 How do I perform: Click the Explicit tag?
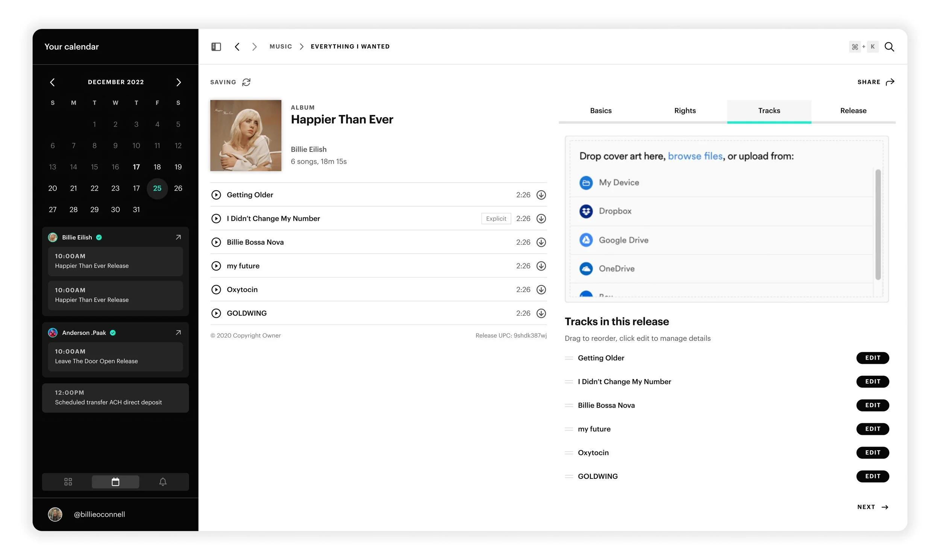click(x=496, y=218)
